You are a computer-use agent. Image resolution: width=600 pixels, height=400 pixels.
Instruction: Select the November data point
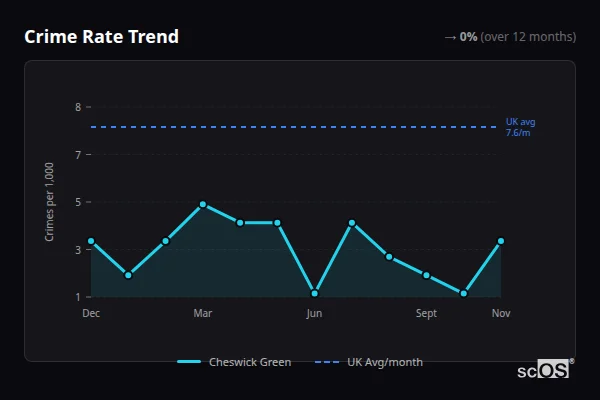click(501, 241)
